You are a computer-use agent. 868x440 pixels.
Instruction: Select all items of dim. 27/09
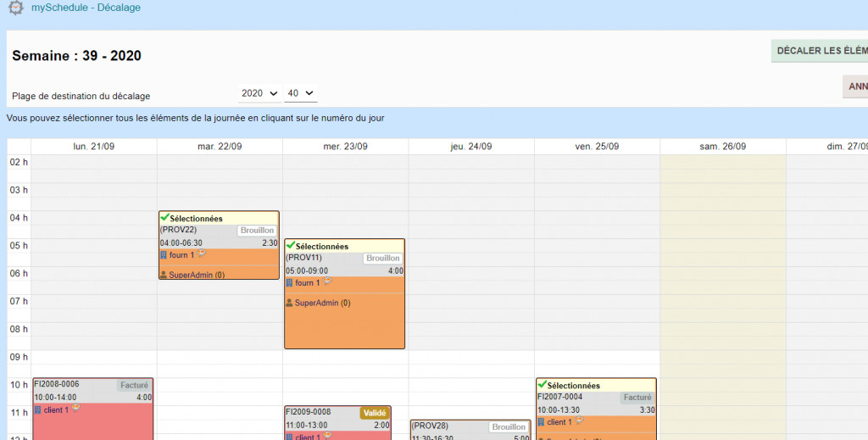point(847,146)
